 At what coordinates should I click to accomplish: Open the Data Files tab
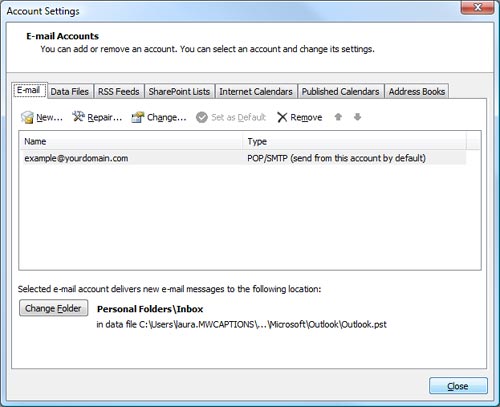(x=70, y=91)
